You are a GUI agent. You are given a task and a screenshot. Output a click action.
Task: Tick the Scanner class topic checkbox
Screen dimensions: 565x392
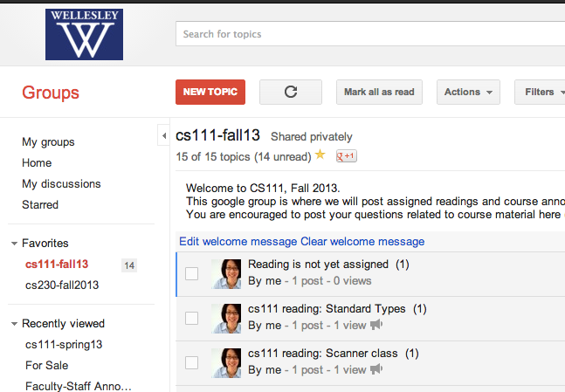pyautogui.click(x=191, y=363)
